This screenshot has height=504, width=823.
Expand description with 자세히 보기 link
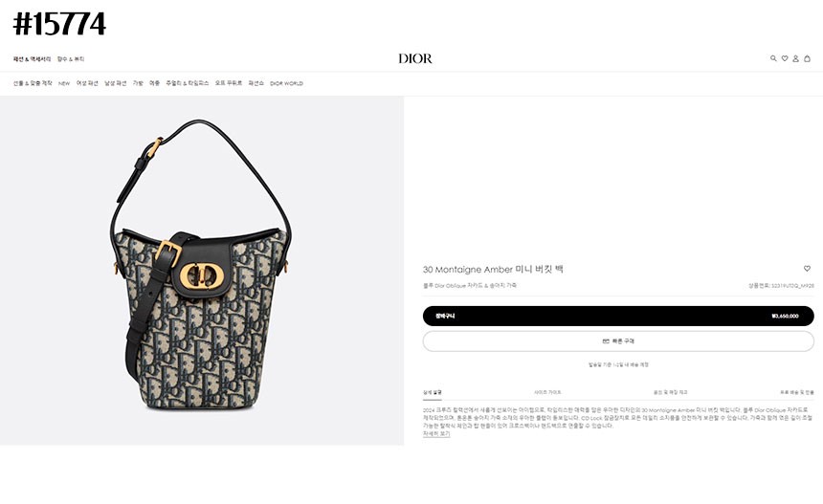[x=436, y=434]
